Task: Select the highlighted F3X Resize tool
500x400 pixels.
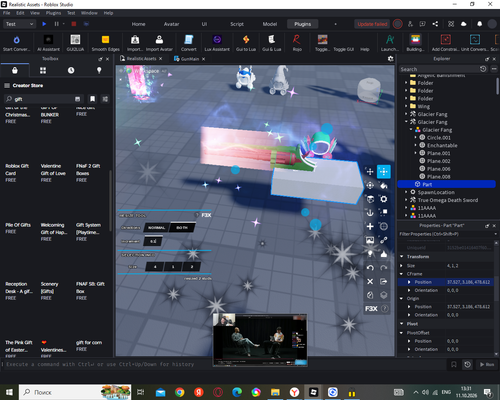Action: [384, 172]
